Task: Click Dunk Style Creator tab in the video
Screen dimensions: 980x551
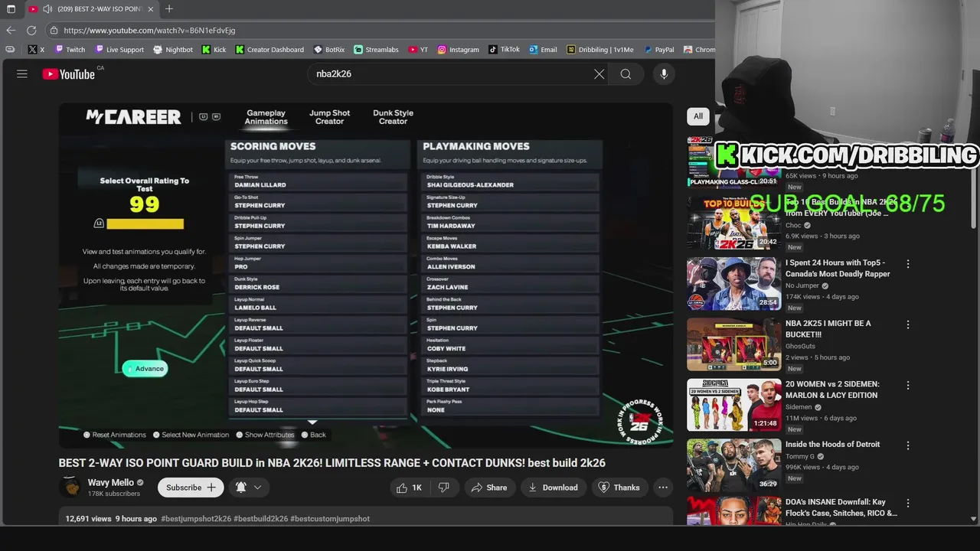Action: 393,117
